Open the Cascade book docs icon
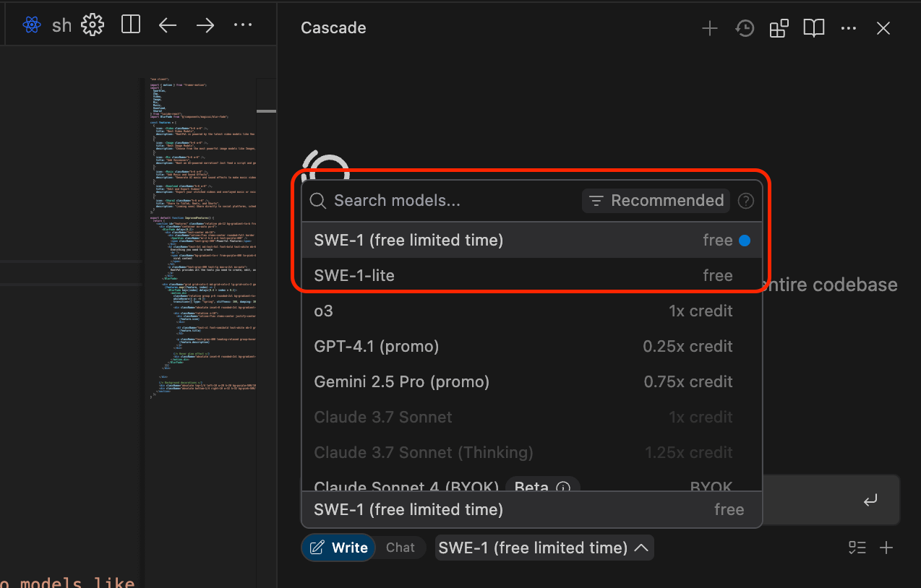Screen dimensions: 921x588 [x=814, y=28]
